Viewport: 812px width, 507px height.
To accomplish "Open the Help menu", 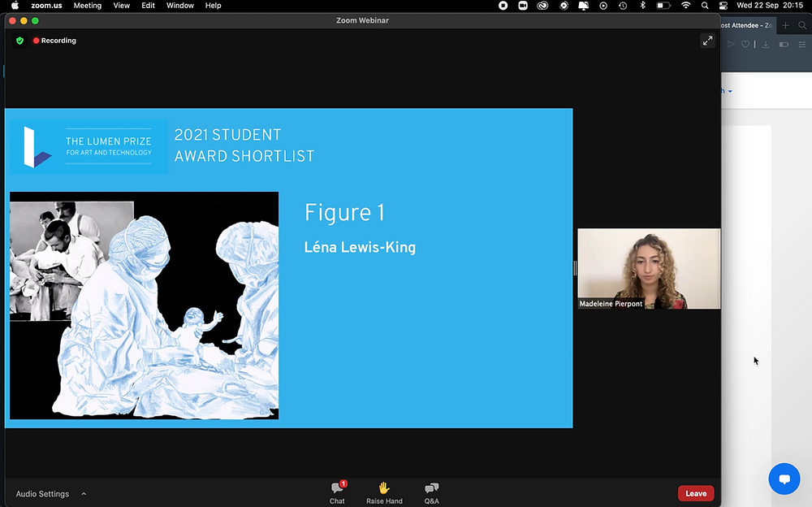I will click(213, 6).
